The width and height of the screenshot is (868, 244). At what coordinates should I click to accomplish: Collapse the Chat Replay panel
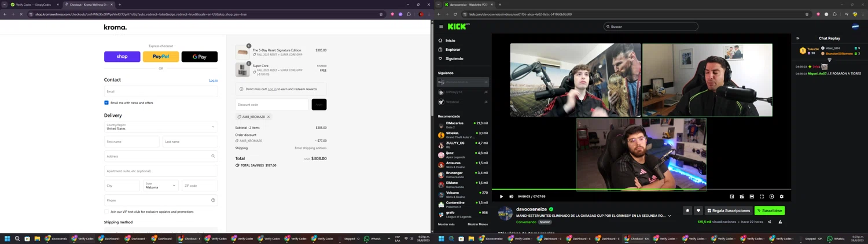click(798, 38)
